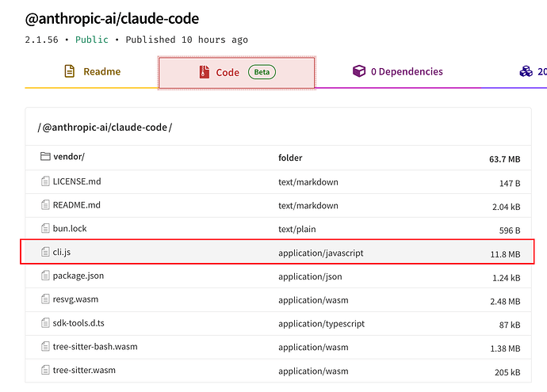Image resolution: width=547 pixels, height=392 pixels.
Task: Click application/javascript type for cli.js
Action: coord(320,253)
